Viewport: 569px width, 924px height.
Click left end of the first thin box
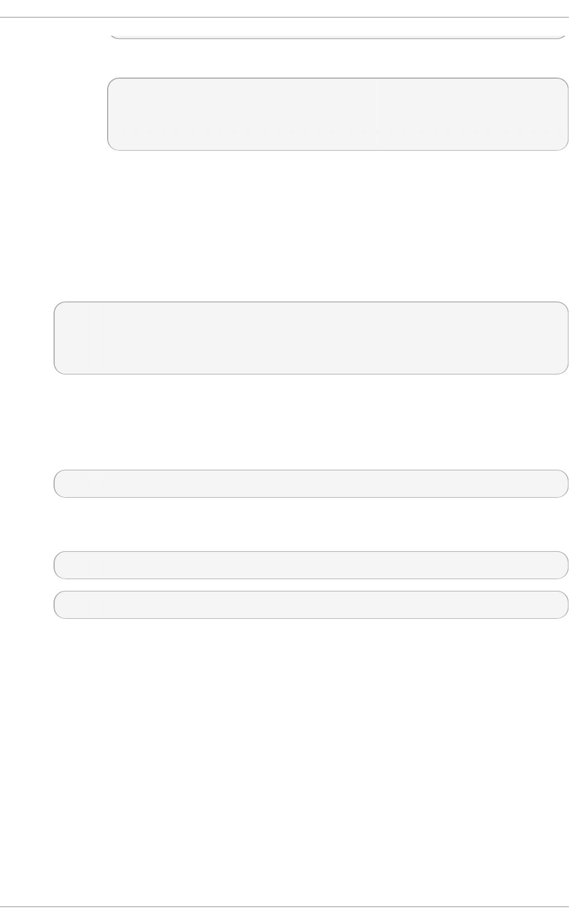[x=61, y=483]
